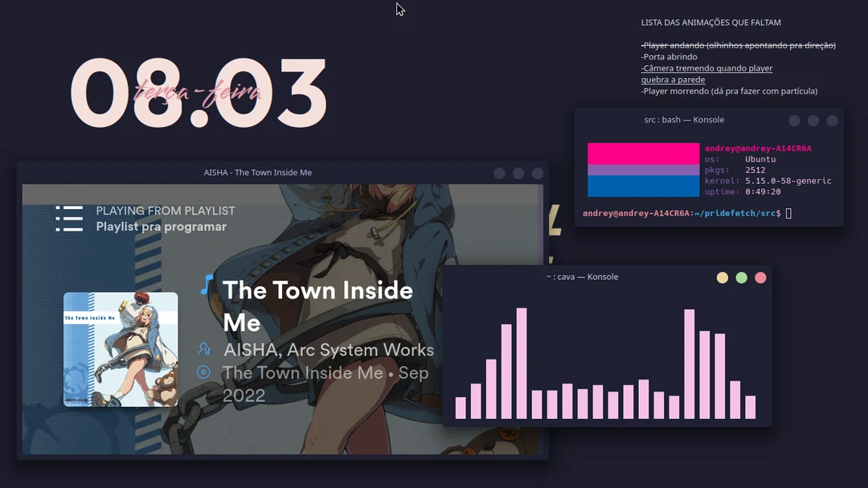Open the underlined 'Câmera tremendo quando player' item
The height and width of the screenshot is (488, 868).
(x=707, y=68)
